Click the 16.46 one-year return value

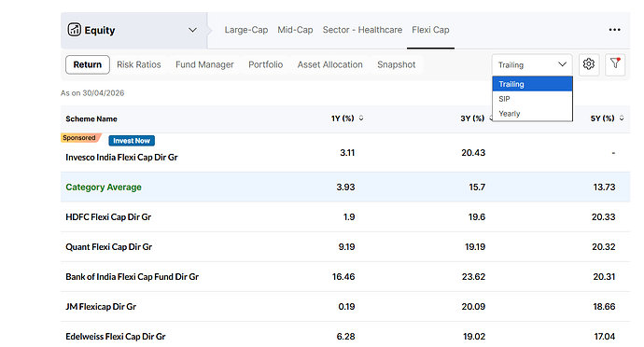click(343, 277)
